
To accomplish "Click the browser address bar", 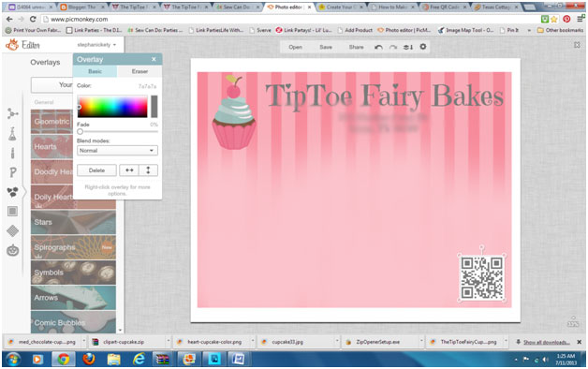I will point(288,19).
